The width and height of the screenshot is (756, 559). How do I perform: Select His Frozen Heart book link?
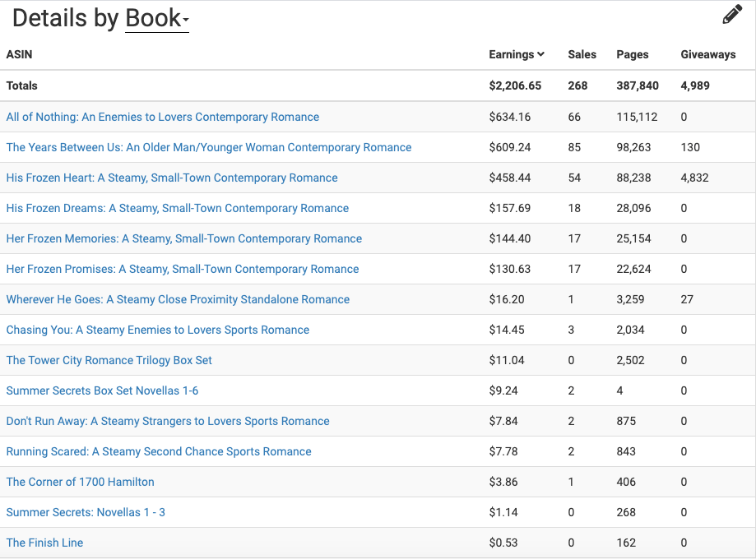[171, 178]
